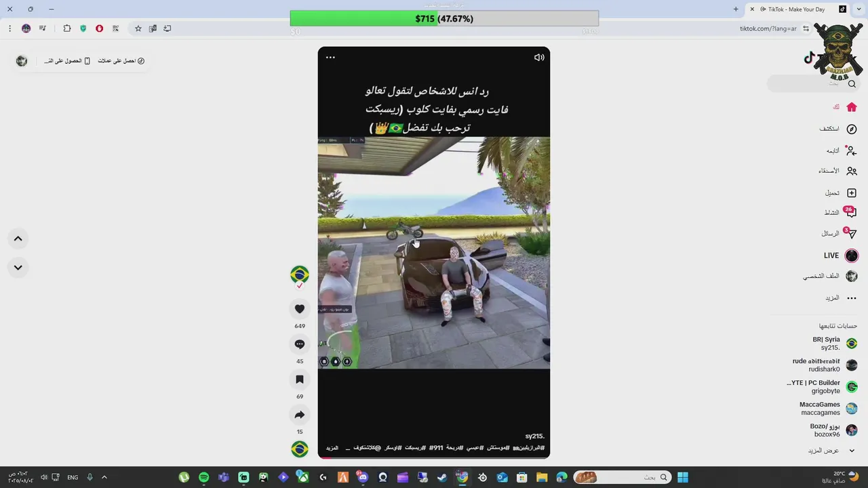Open Steam from the taskbar
The width and height of the screenshot is (868, 488).
(x=442, y=478)
